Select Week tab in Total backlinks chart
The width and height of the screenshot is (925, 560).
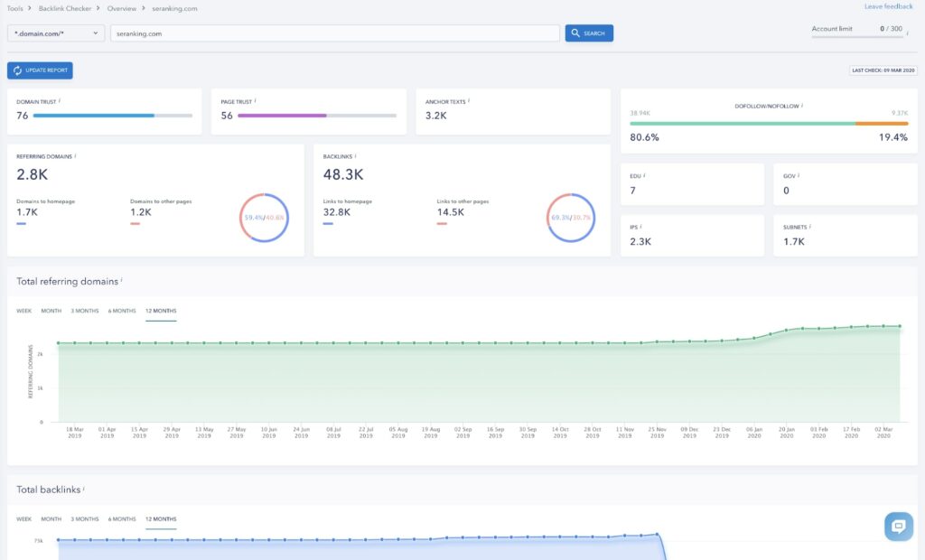pyautogui.click(x=24, y=519)
